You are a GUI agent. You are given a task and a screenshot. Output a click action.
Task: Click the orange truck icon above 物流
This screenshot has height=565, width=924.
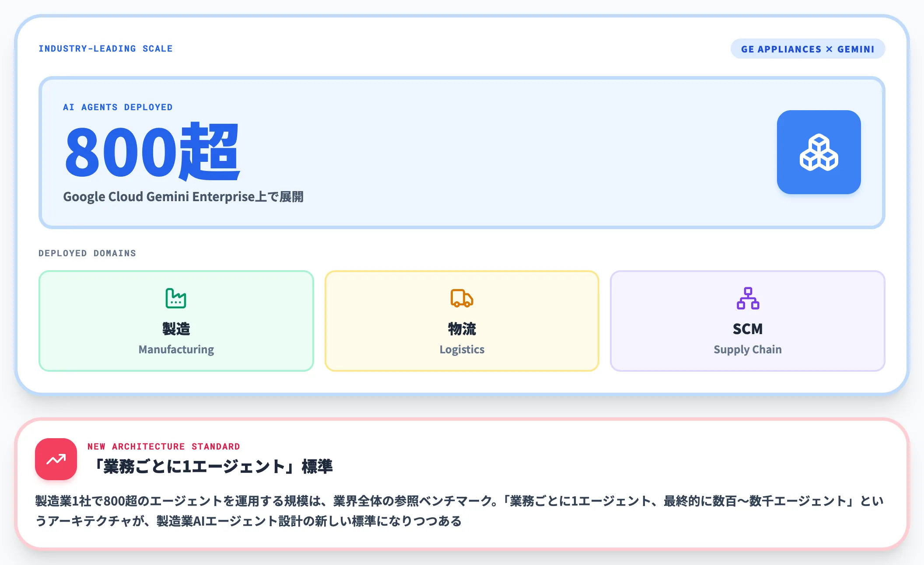[462, 298]
